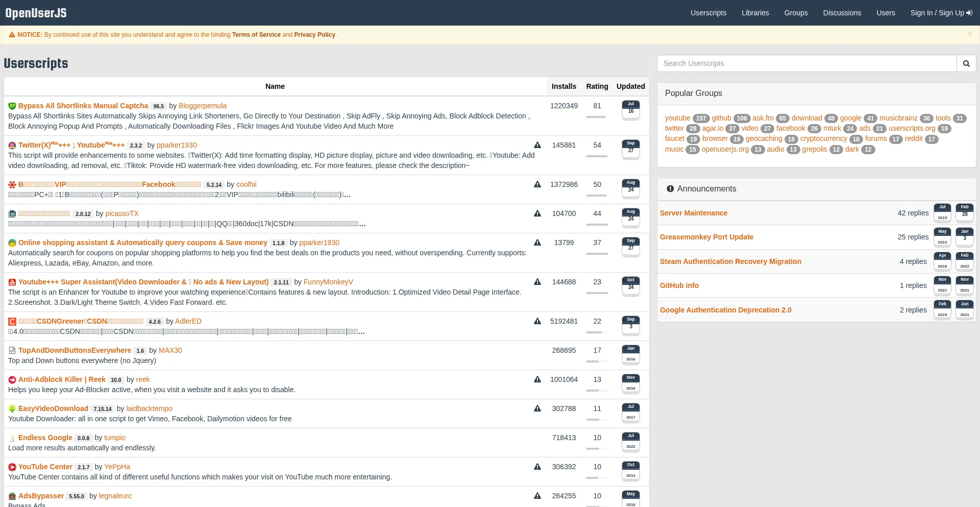Sort list by Rating column header
The width and height of the screenshot is (980, 507).
coord(597,86)
